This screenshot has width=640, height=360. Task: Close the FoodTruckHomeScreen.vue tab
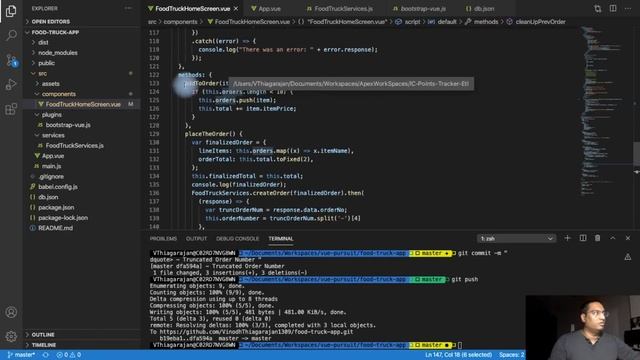(236, 9)
